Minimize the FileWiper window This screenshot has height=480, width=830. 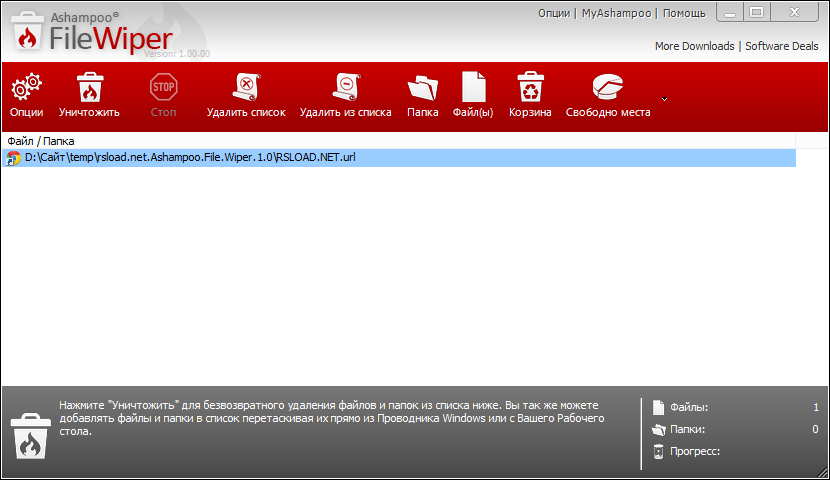pos(730,13)
